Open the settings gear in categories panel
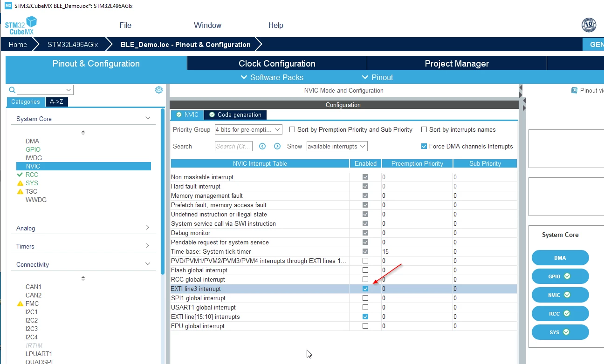This screenshot has width=604, height=364. click(159, 90)
